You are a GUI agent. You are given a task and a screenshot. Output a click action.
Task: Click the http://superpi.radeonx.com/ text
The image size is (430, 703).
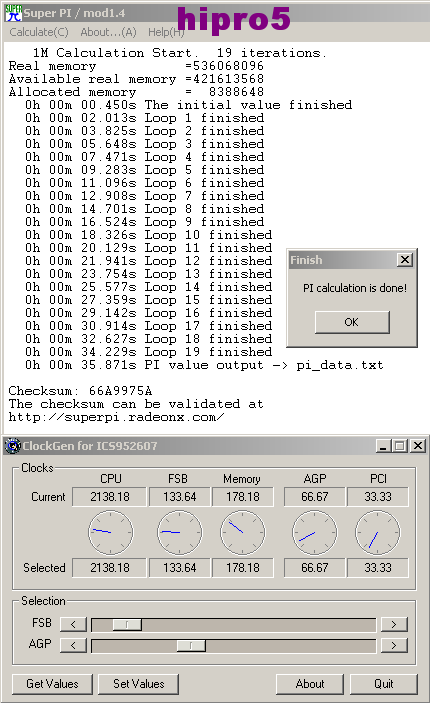[117, 417]
